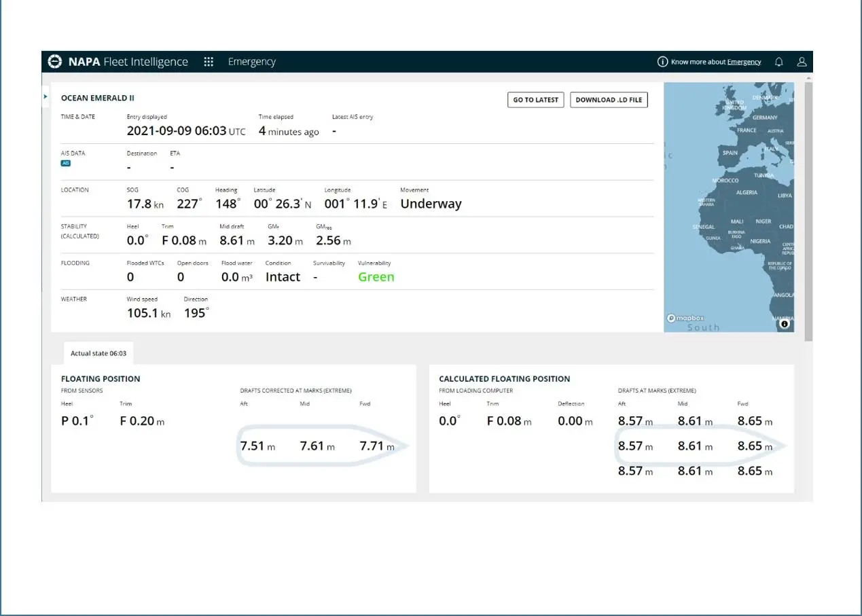Click the map attribution info icon
This screenshot has height=616, width=862.
[x=785, y=324]
